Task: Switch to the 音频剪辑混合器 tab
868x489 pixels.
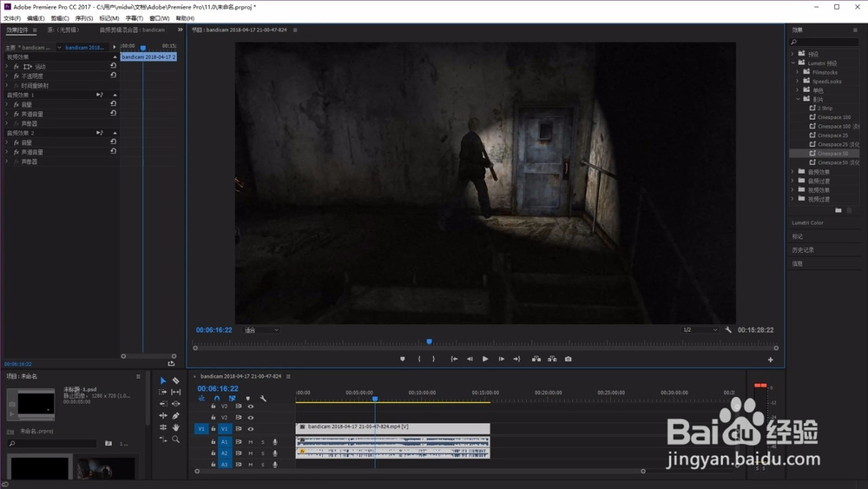Action: [x=132, y=30]
